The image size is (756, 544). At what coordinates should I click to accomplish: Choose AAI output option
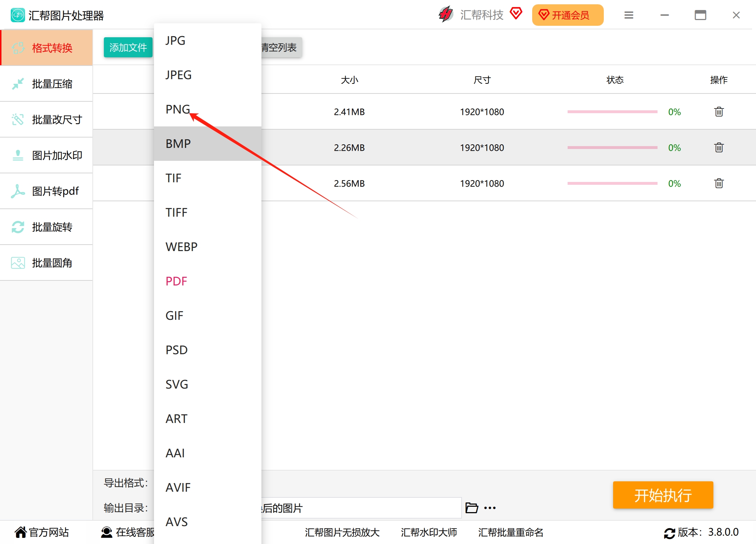coord(208,453)
